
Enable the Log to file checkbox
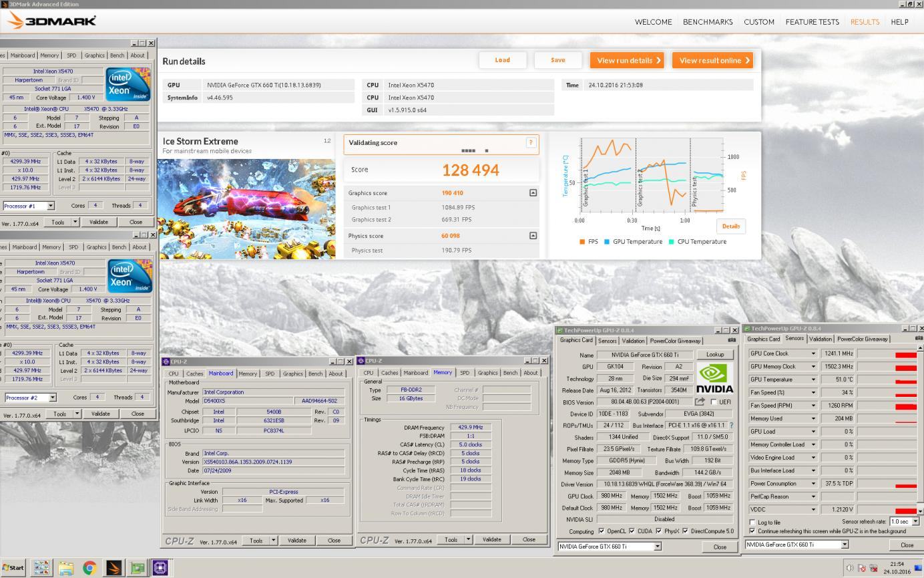click(x=753, y=523)
